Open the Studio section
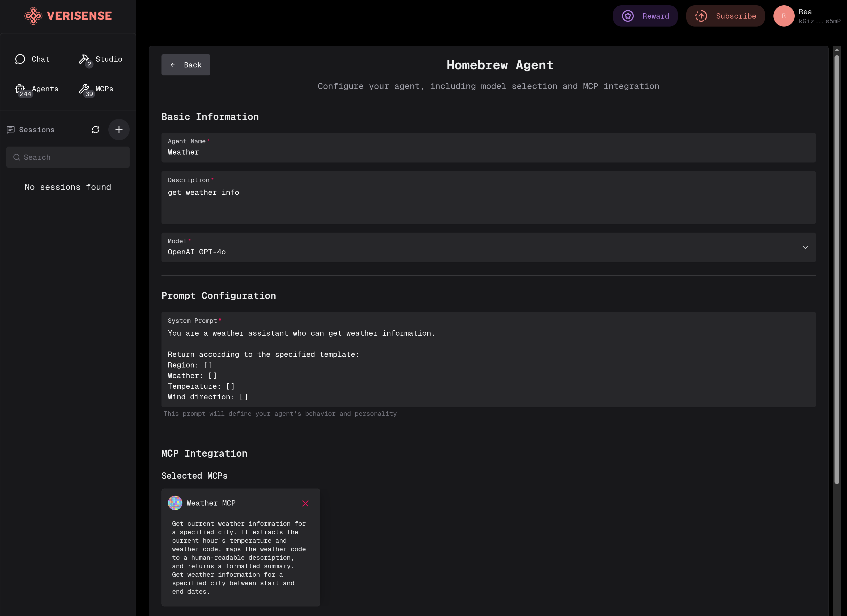Image resolution: width=847 pixels, height=616 pixels. click(x=100, y=59)
